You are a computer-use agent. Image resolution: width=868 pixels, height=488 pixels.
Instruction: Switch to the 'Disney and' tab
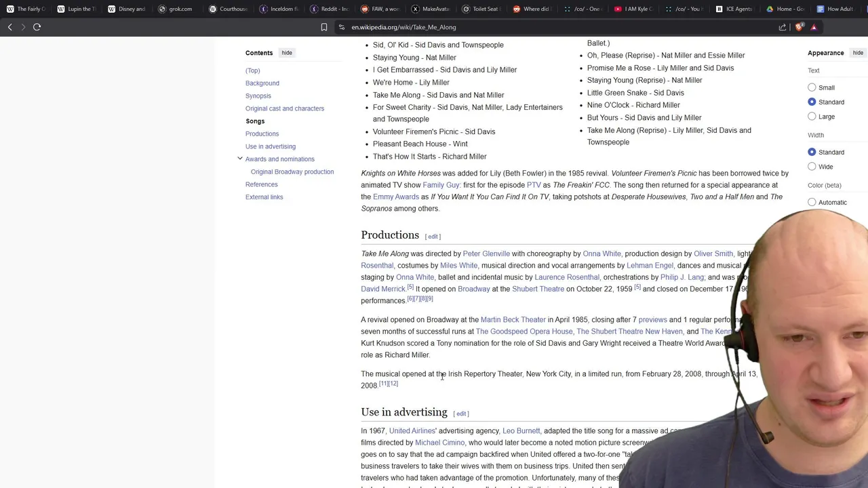point(127,9)
